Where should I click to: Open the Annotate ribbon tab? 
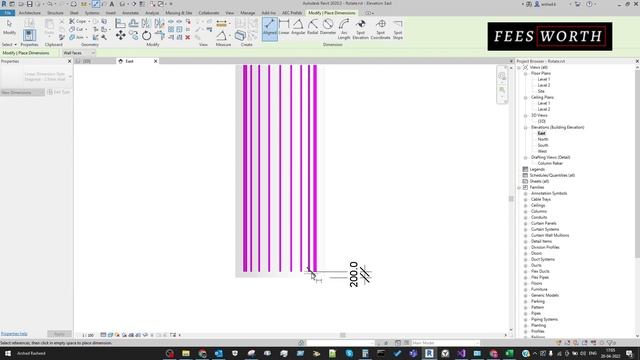click(131, 13)
